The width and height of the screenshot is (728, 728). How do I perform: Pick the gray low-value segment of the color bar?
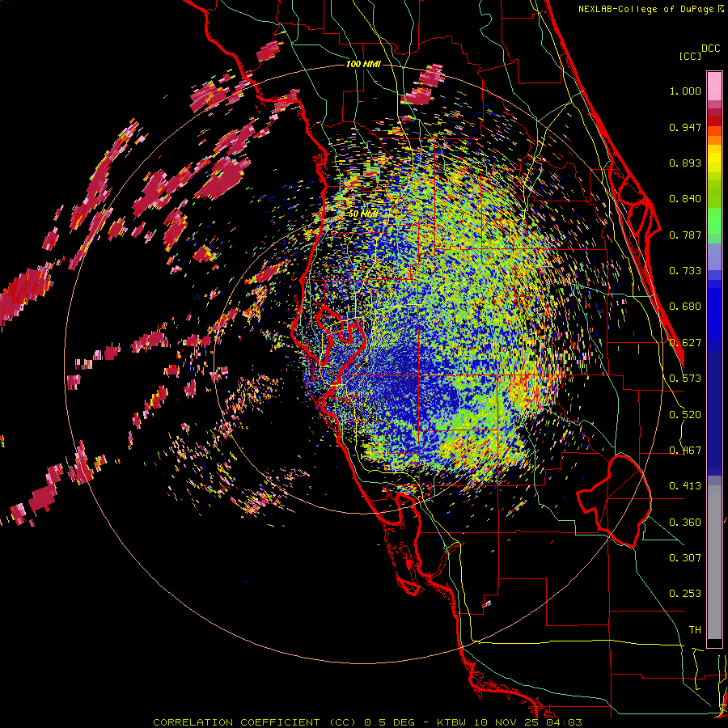[x=714, y=562]
